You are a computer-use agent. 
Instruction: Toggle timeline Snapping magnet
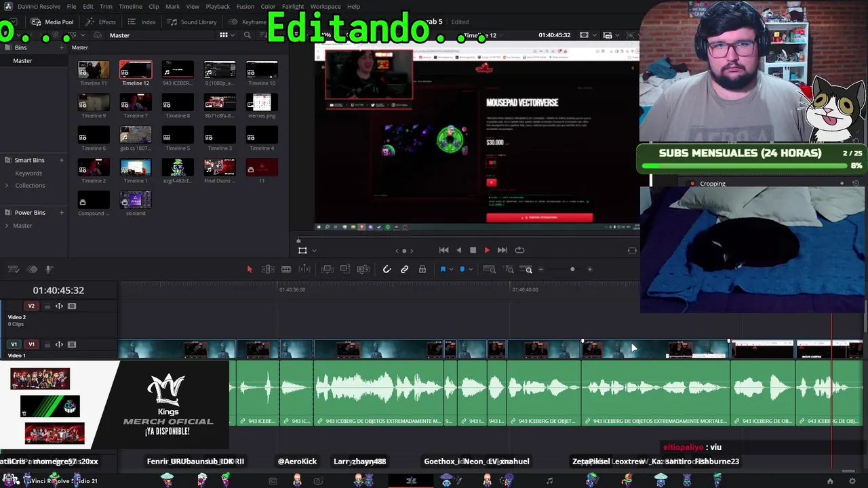point(387,270)
